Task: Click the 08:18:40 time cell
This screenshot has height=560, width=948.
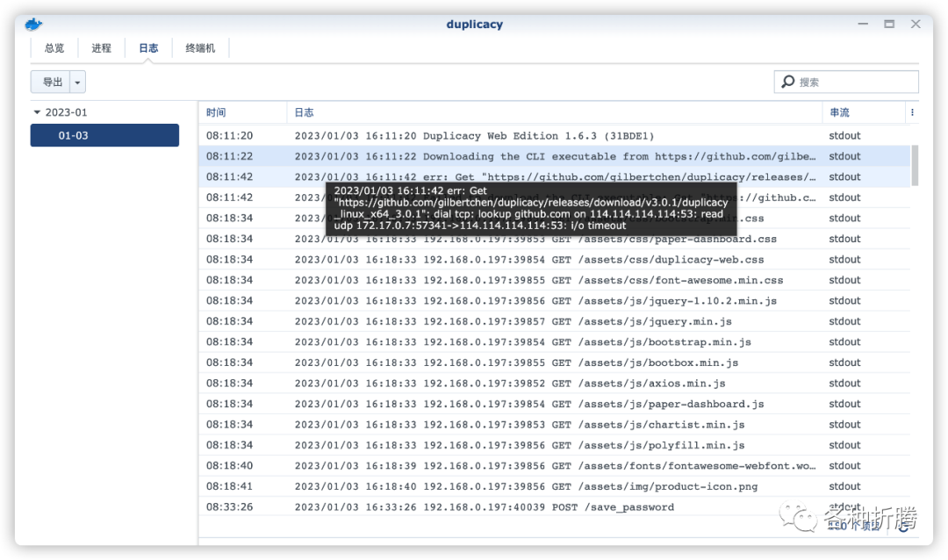Action: (229, 466)
